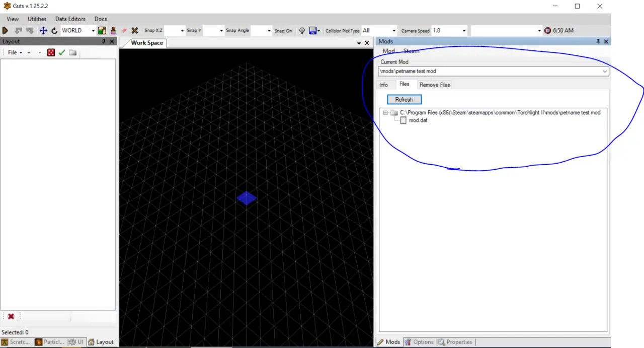Viewport: 644px width, 348px height.
Task: Open the File dropdown in Layout panel
Action: pos(15,52)
